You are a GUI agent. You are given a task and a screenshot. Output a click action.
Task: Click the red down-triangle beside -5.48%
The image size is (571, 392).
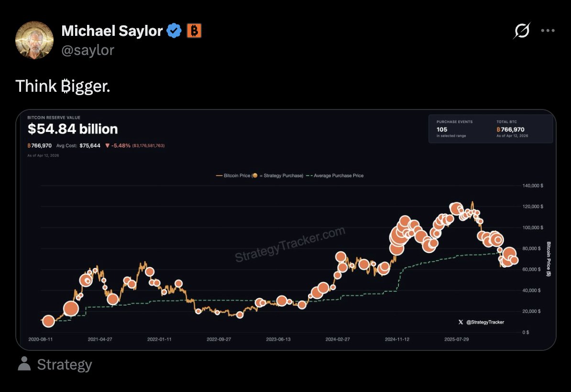point(107,145)
